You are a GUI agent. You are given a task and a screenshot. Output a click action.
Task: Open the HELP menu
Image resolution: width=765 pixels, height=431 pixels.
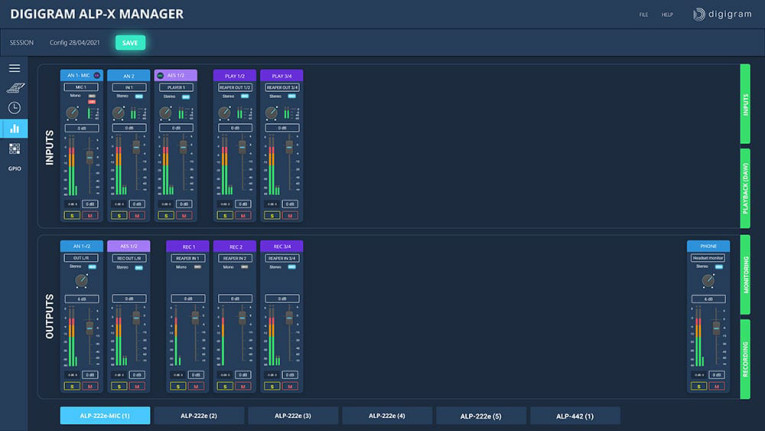tap(667, 15)
